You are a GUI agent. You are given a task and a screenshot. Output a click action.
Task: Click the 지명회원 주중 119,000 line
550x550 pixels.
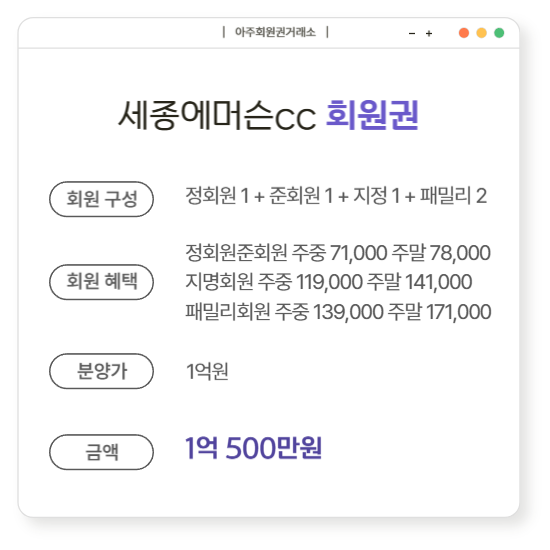point(329,282)
